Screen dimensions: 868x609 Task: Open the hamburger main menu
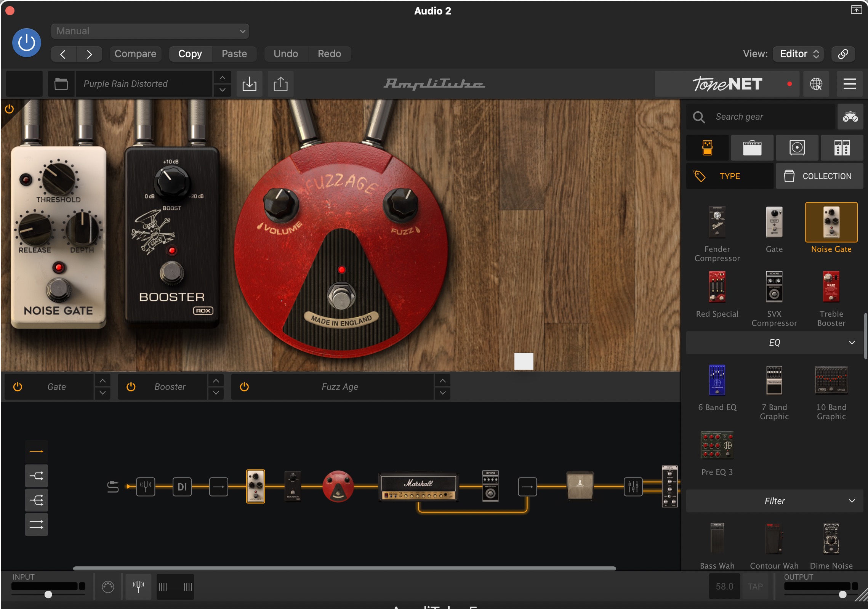point(849,84)
